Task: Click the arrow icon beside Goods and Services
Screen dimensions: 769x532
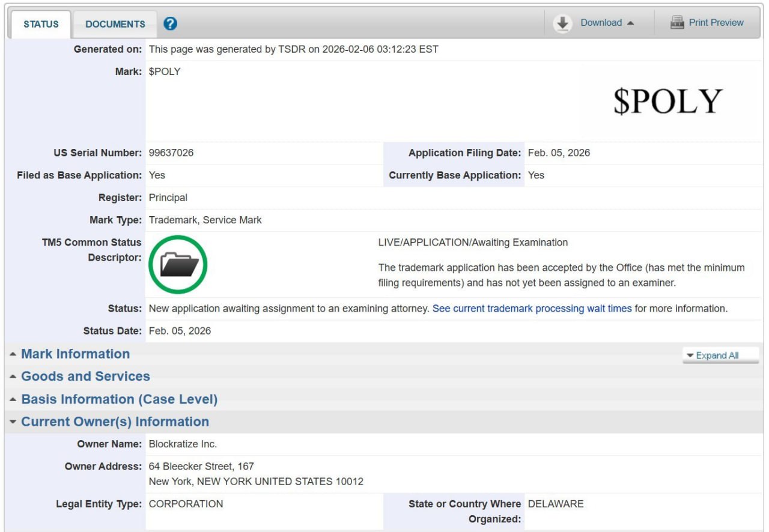Action: tap(13, 377)
